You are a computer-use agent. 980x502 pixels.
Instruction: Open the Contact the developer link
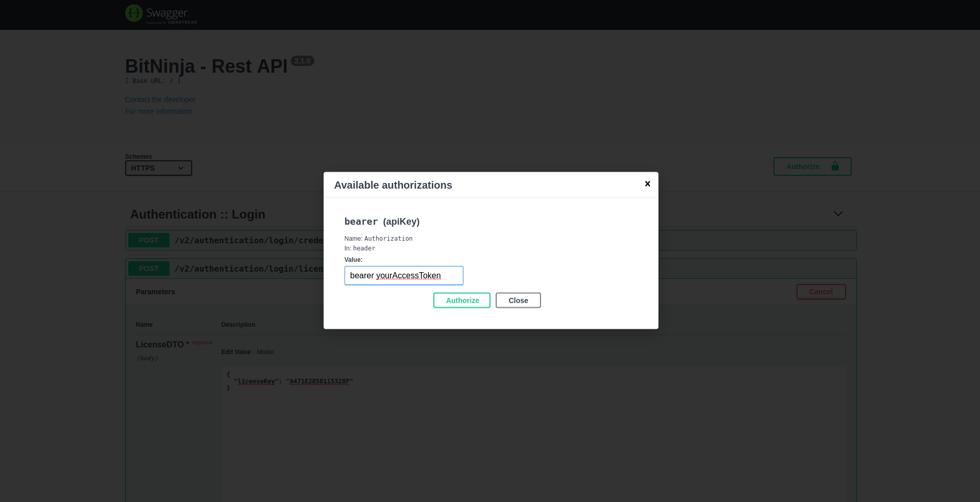160,99
